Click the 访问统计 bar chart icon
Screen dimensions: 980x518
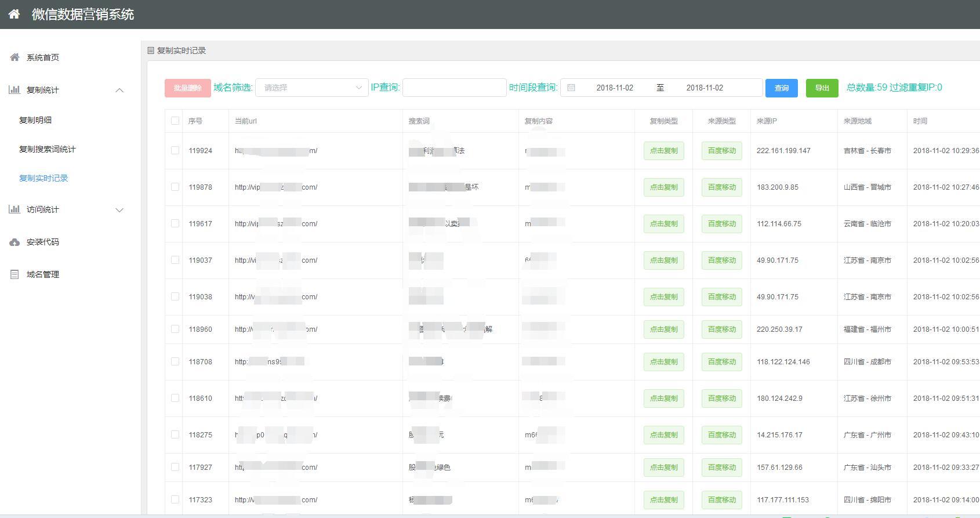click(14, 209)
